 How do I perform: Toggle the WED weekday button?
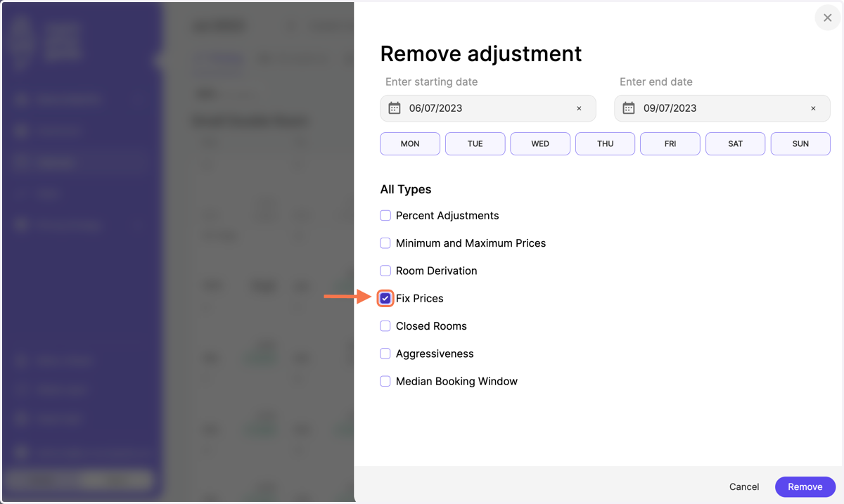(540, 143)
